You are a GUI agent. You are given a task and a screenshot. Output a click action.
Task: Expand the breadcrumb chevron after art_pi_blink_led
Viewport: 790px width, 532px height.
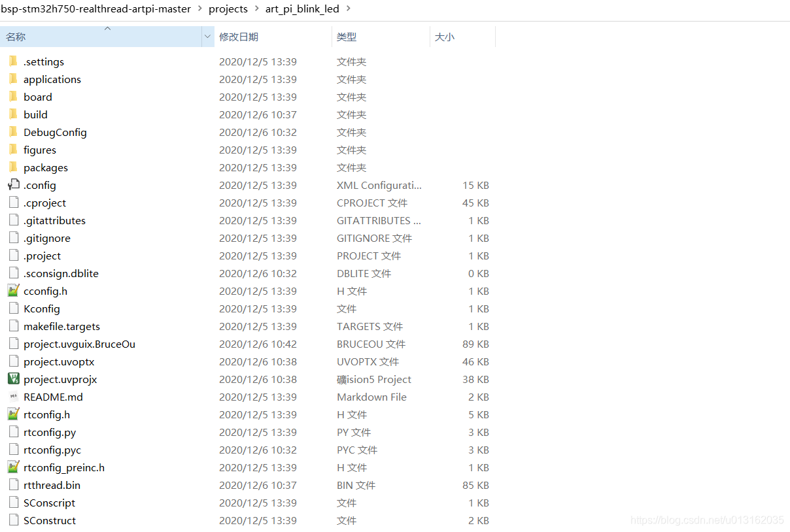(347, 8)
